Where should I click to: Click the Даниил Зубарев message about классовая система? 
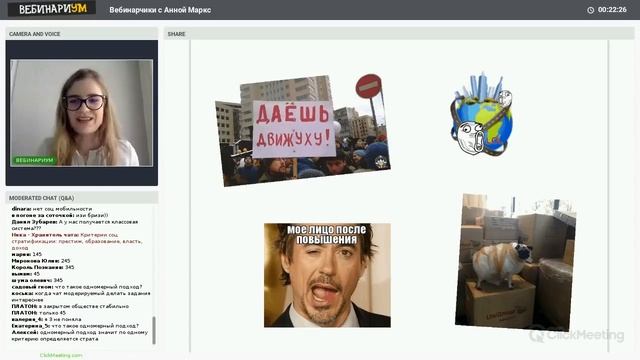coord(76,225)
